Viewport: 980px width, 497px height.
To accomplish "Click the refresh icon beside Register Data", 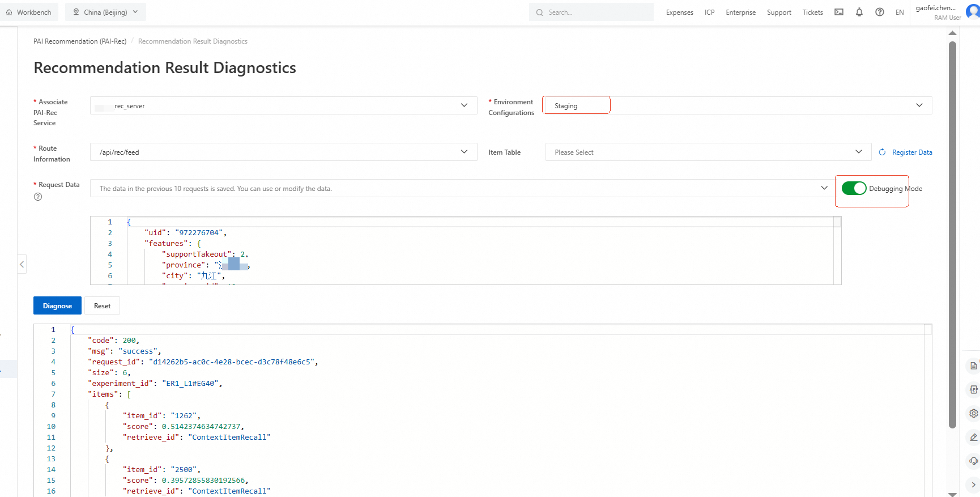I will click(882, 152).
